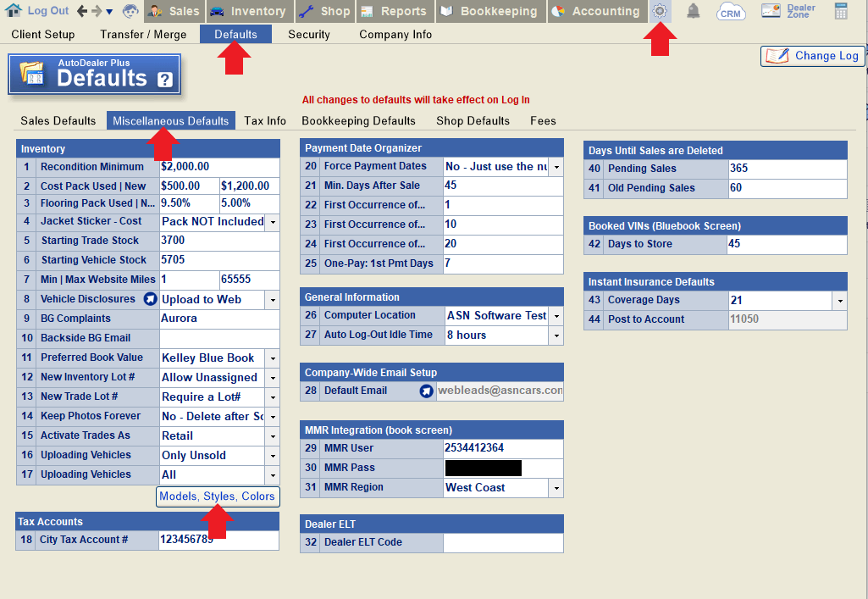
Task: Click the Defaults help question mark icon
Action: pos(165,80)
